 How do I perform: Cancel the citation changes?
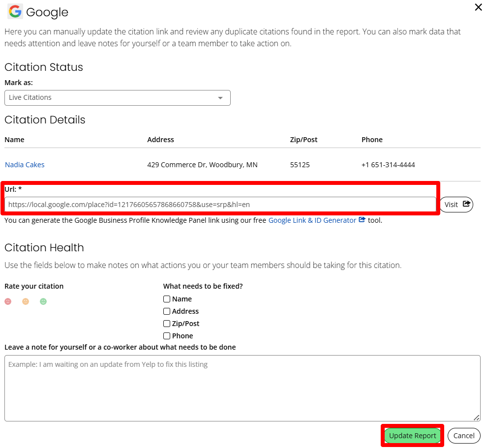(464, 436)
